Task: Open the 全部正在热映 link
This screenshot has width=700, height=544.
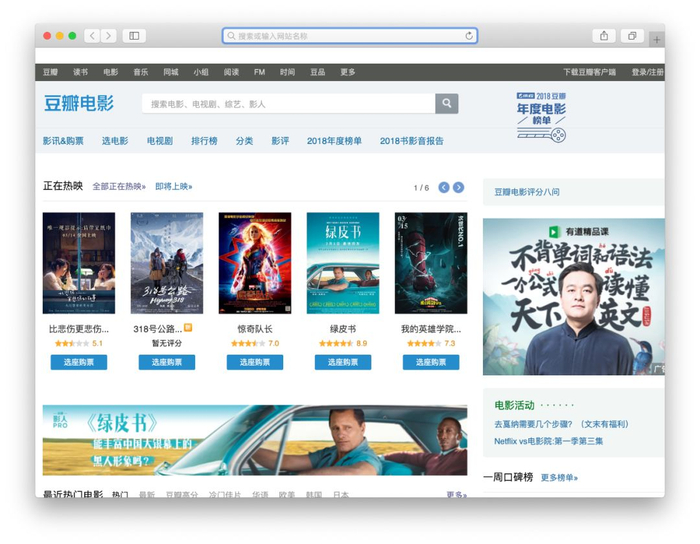Action: point(119,187)
